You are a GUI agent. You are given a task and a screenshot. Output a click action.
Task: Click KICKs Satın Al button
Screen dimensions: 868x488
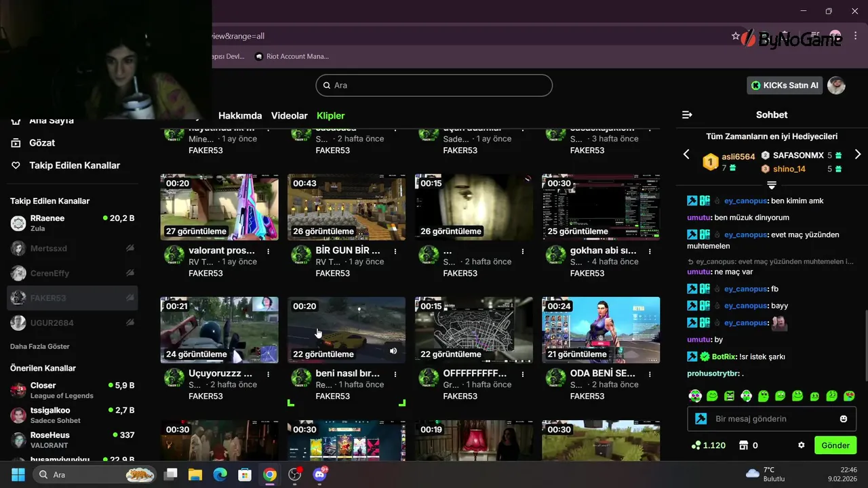785,85
